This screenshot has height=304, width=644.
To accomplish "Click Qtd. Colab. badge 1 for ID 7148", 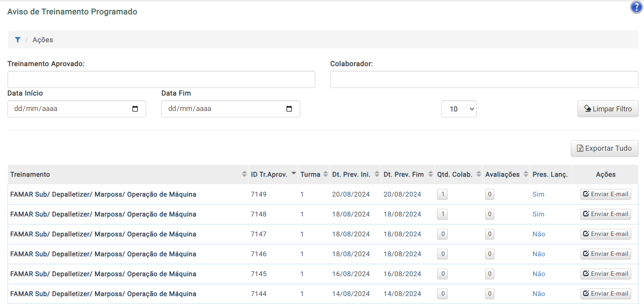I will tap(443, 214).
